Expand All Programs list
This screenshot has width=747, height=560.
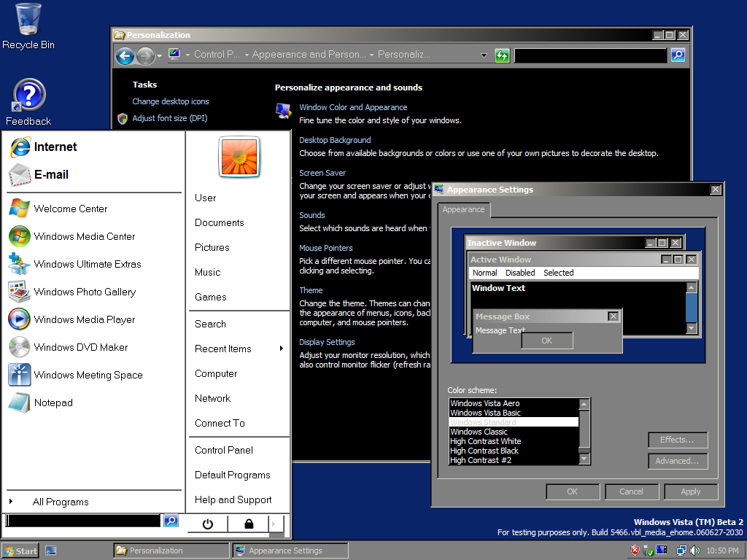point(60,502)
